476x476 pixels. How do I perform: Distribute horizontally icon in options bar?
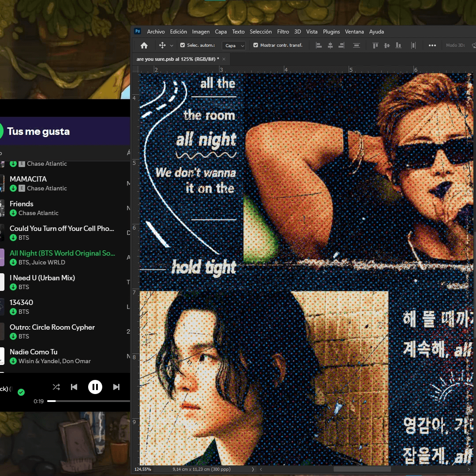point(413,45)
